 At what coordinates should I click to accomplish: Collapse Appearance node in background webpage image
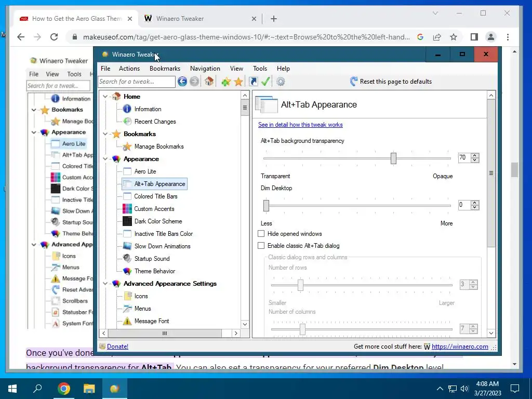click(x=34, y=132)
